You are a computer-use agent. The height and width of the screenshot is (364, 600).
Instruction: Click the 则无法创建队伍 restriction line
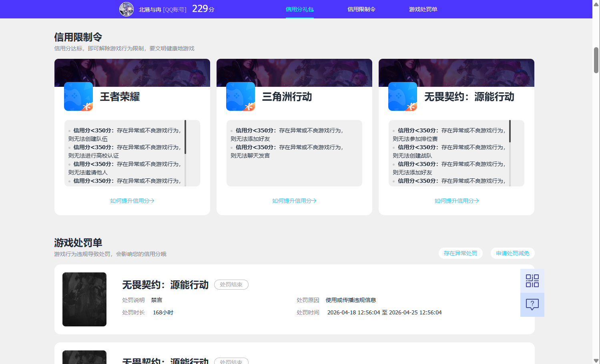tap(88, 139)
